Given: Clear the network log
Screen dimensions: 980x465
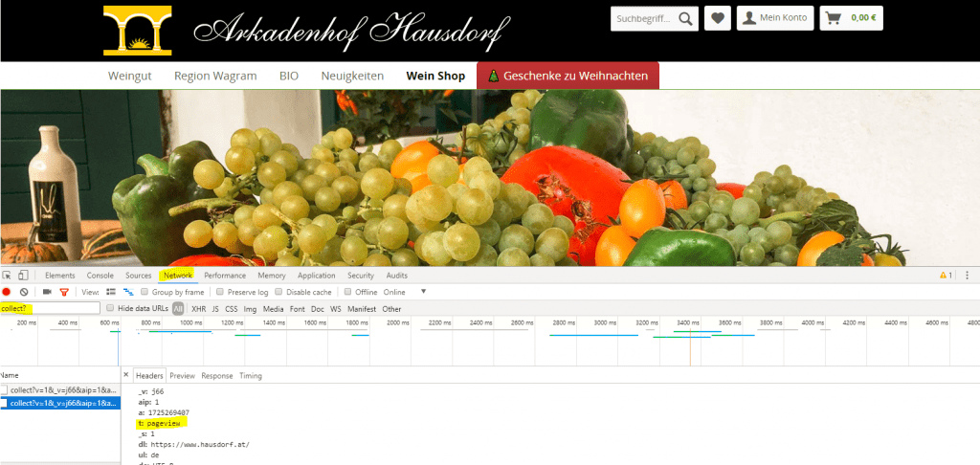Looking at the screenshot, I should point(24,292).
